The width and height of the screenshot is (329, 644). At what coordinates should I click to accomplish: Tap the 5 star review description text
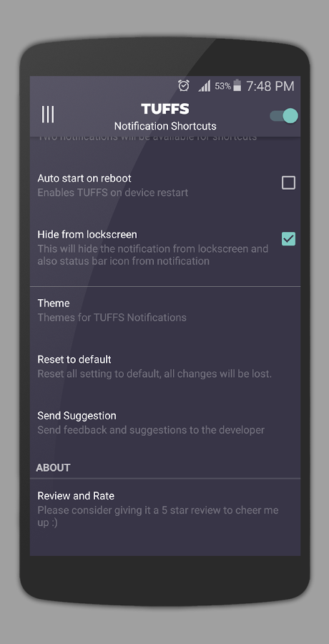158,516
